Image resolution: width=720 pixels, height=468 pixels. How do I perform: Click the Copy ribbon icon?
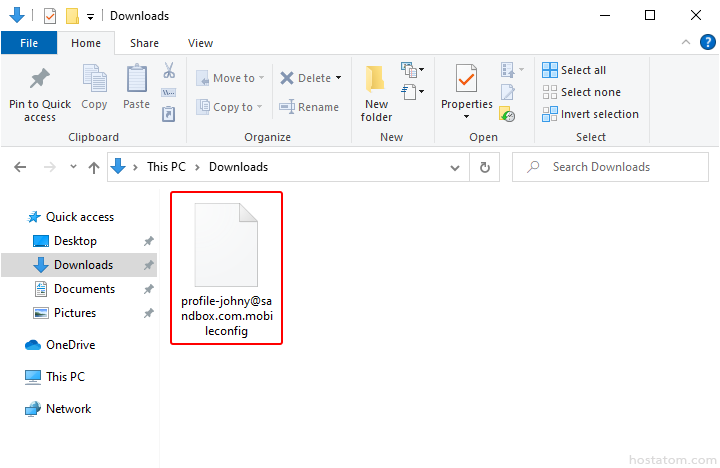tap(94, 79)
